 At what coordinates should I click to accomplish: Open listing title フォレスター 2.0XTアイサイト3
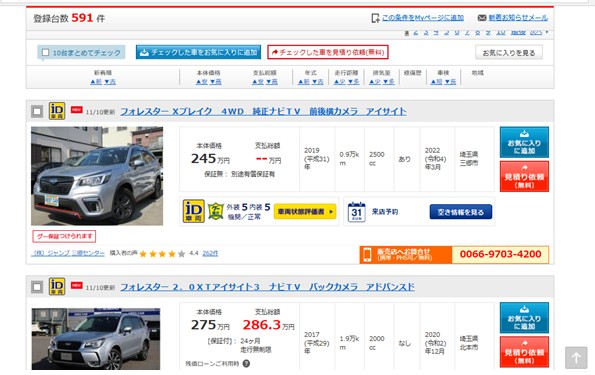coord(267,287)
